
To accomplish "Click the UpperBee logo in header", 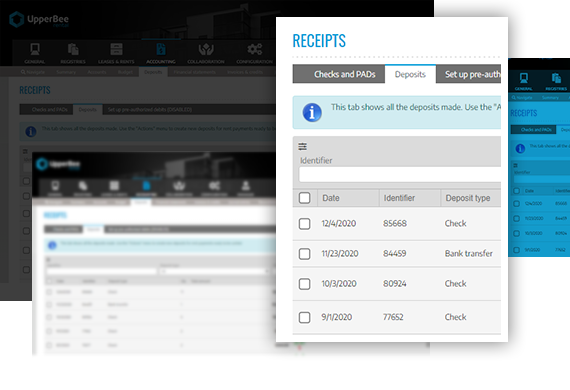I will point(39,19).
